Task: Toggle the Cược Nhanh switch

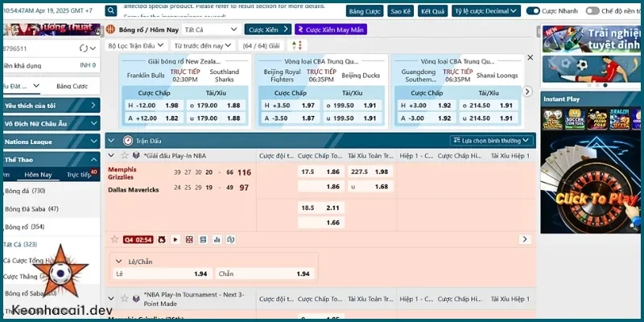Action: pos(533,11)
